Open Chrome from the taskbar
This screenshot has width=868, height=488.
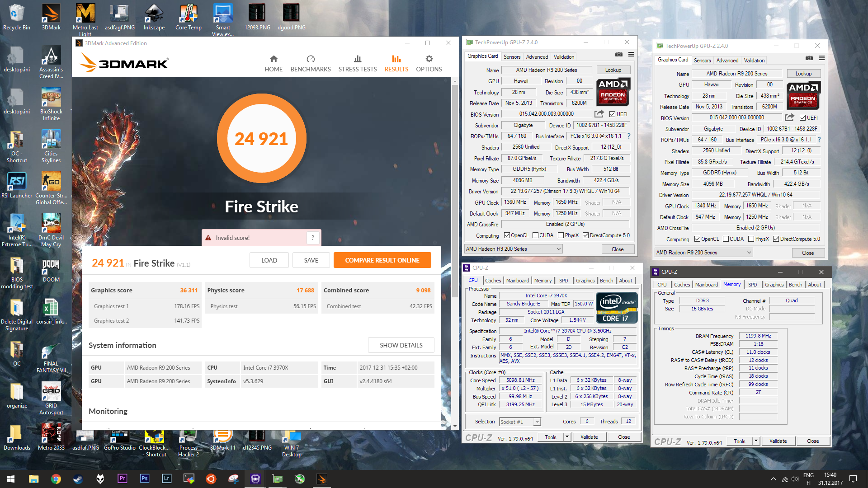pyautogui.click(x=56, y=479)
